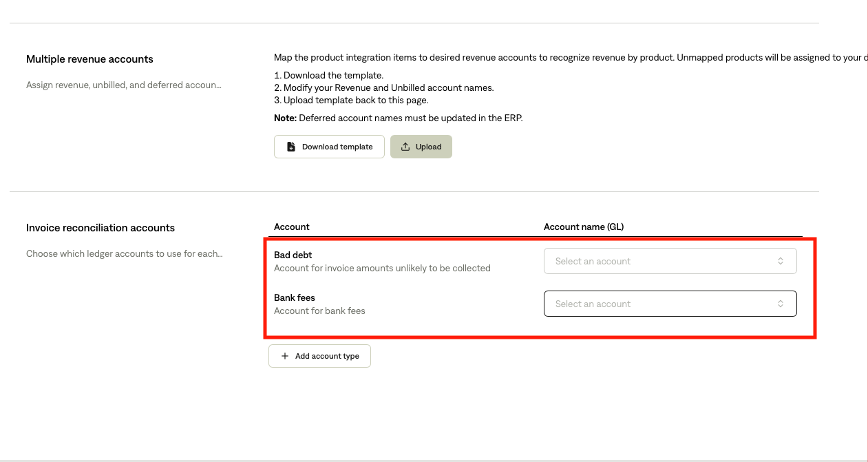Click the Invoice reconciliation accounts heading
Image resolution: width=868 pixels, height=462 pixels.
100,227
